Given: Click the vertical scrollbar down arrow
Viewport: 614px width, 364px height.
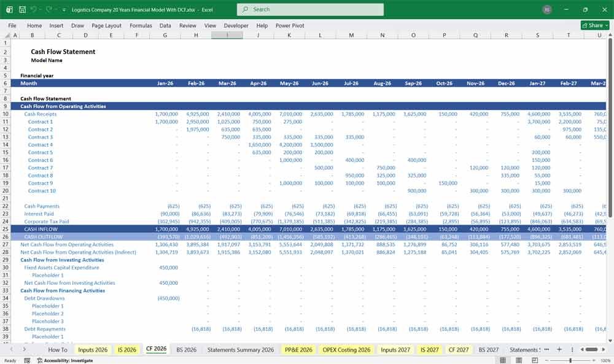Looking at the screenshot, I should coord(610,341).
